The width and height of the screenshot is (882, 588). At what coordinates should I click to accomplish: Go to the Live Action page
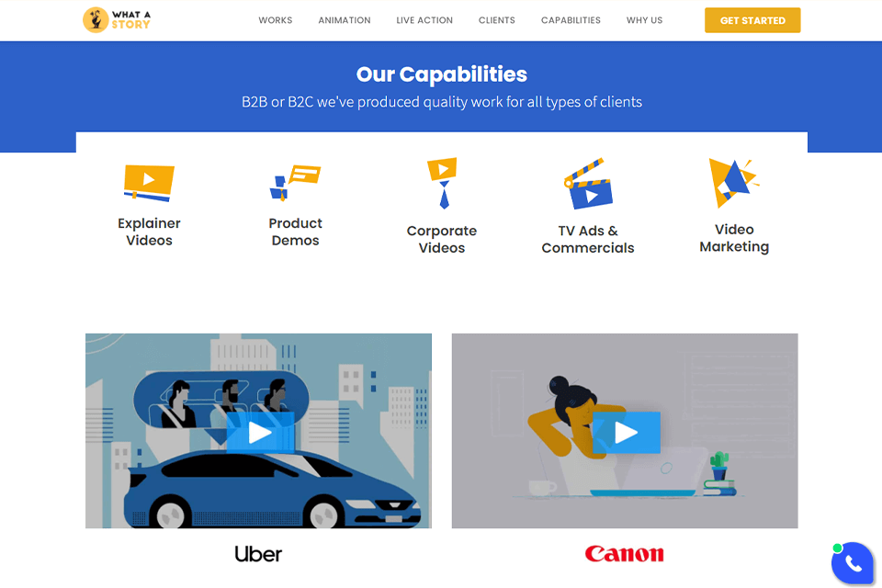click(424, 20)
